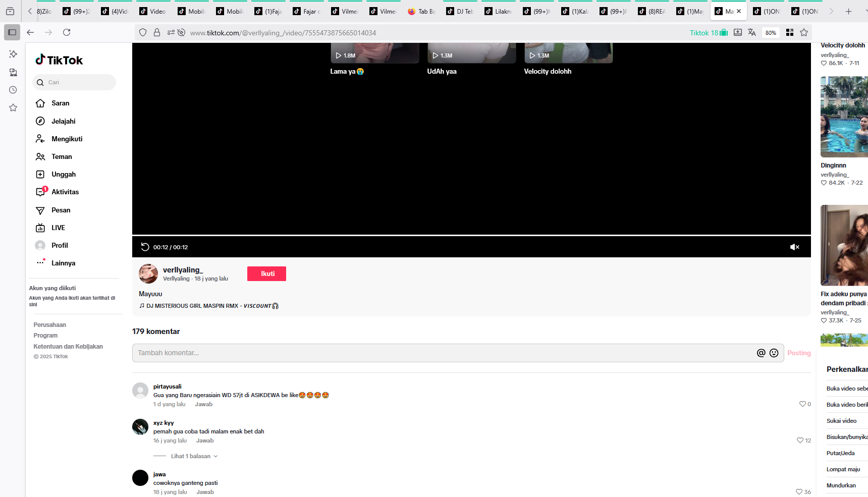
Task: Expand Lihat 1 balasan replies
Action: tap(194, 456)
